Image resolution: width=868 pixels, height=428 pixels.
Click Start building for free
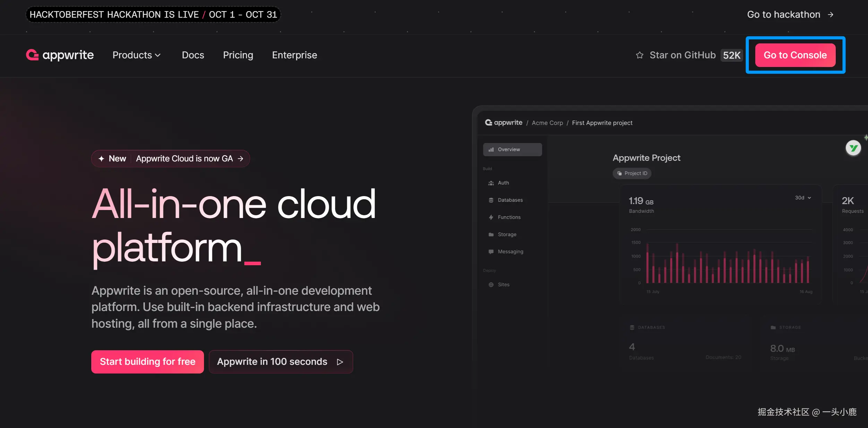click(x=147, y=362)
